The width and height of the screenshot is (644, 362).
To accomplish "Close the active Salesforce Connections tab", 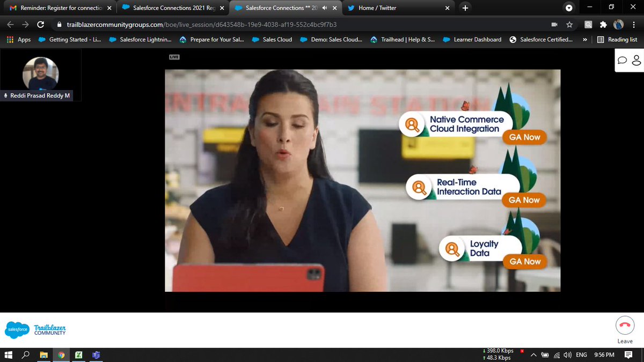I will 334,8.
